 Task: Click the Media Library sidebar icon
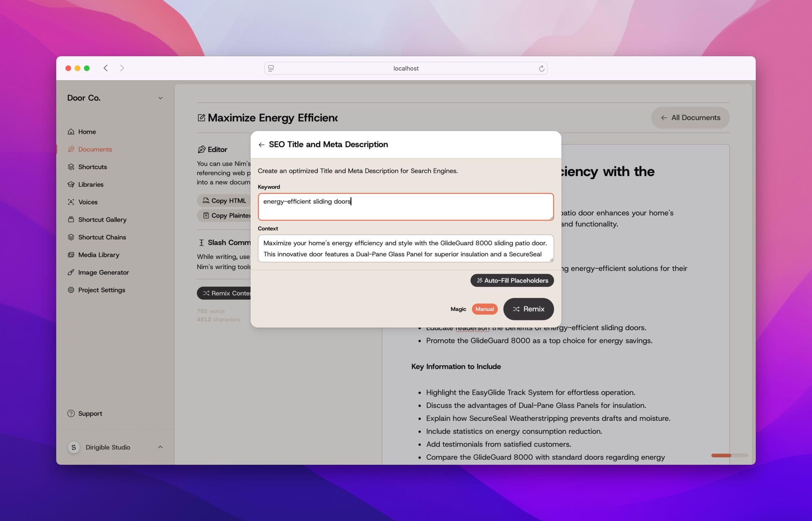point(71,254)
